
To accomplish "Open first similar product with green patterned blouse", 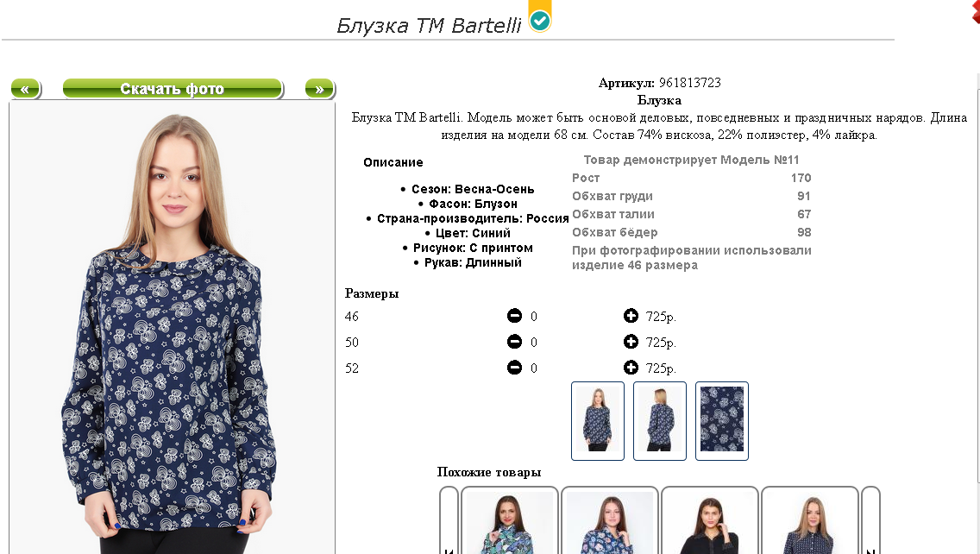I will (509, 521).
